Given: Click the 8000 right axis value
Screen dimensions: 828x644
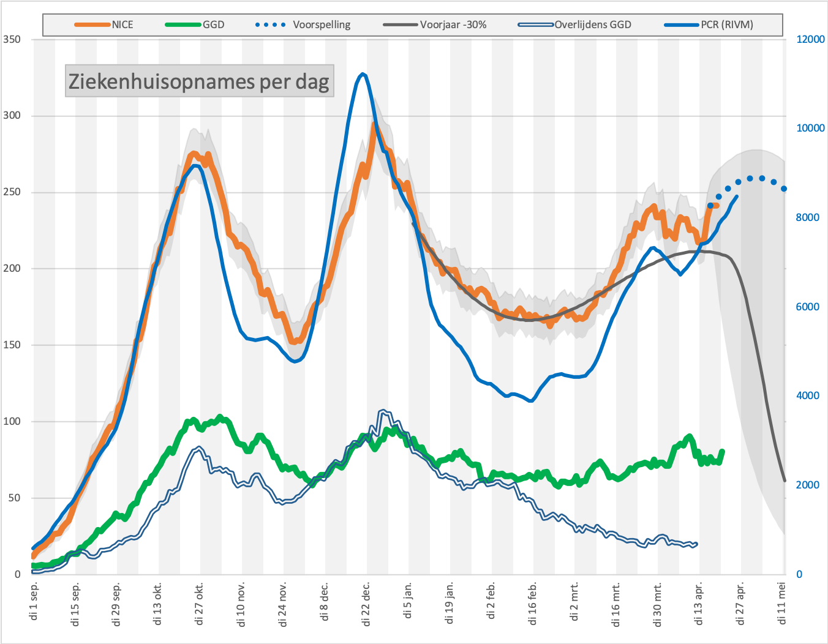Looking at the screenshot, I should tap(808, 217).
